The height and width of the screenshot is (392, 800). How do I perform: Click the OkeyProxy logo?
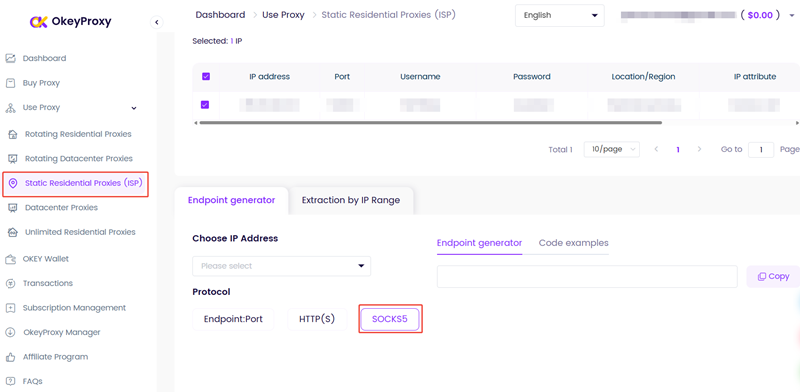[70, 21]
